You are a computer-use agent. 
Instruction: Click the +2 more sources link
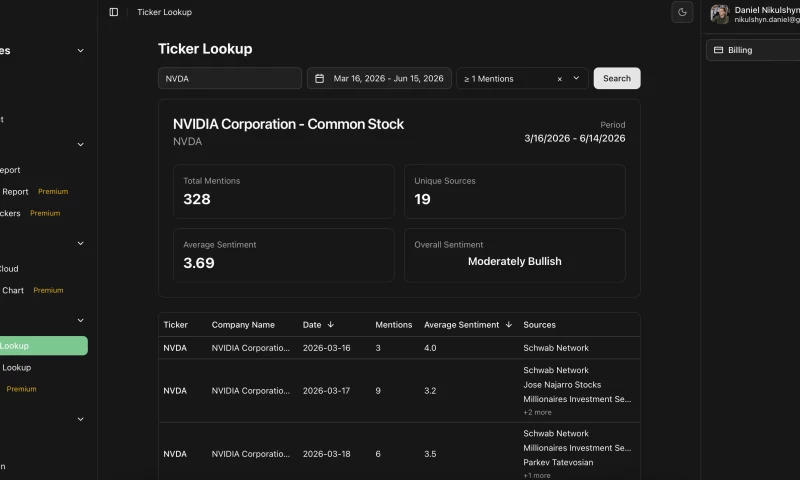click(x=537, y=412)
